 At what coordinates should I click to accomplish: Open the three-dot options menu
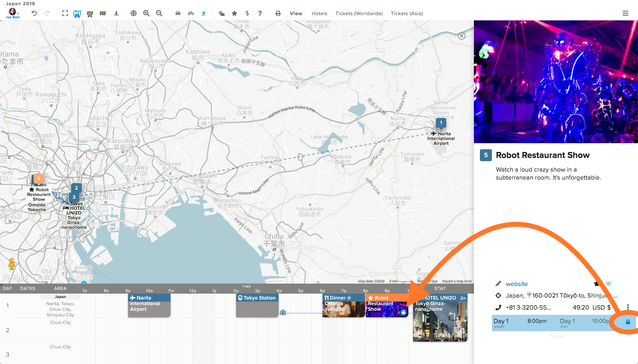pyautogui.click(x=628, y=307)
